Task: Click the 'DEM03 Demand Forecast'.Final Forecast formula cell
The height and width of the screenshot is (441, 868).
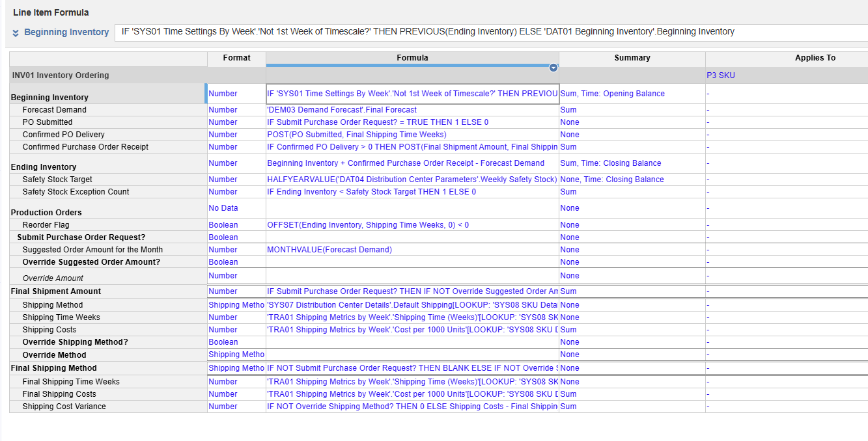Action: (412, 110)
